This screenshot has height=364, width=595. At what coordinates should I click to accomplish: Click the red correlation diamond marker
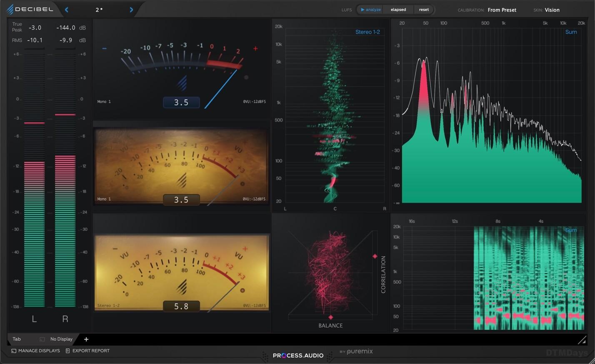pos(375,256)
